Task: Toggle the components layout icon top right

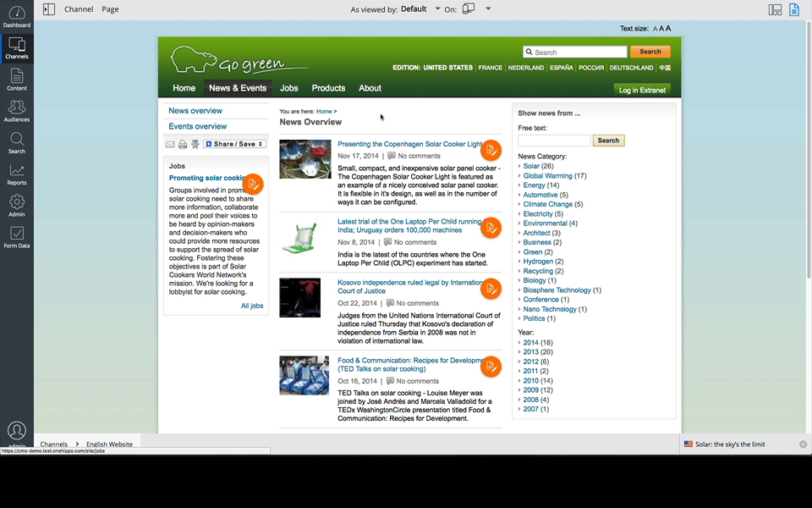Action: pos(775,9)
